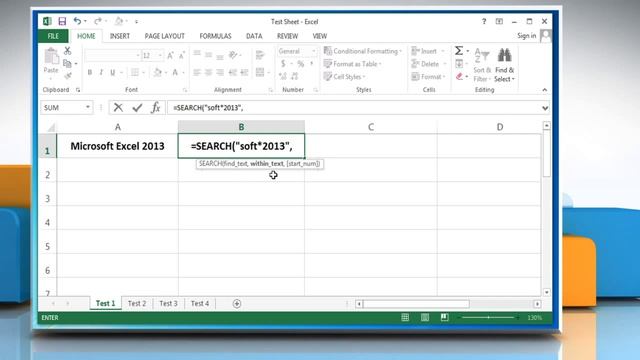Open Sort & Filter menu
The image size is (640, 360).
482,65
